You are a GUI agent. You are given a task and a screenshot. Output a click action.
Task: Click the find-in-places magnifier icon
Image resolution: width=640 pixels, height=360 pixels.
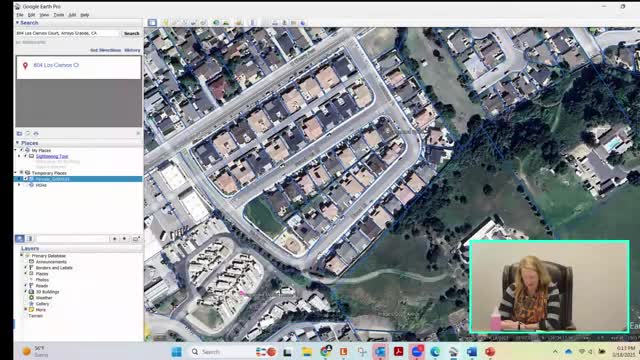(20, 238)
